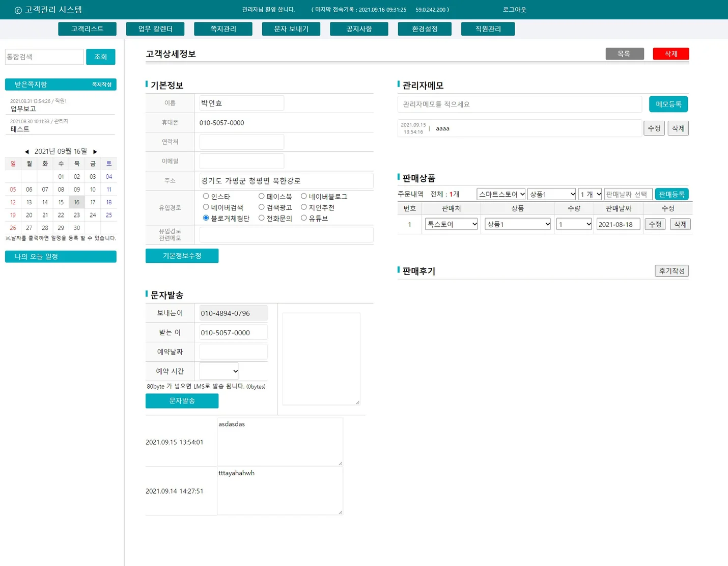Open the 직원관리 menu
This screenshot has width=728, height=566.
pyautogui.click(x=488, y=29)
